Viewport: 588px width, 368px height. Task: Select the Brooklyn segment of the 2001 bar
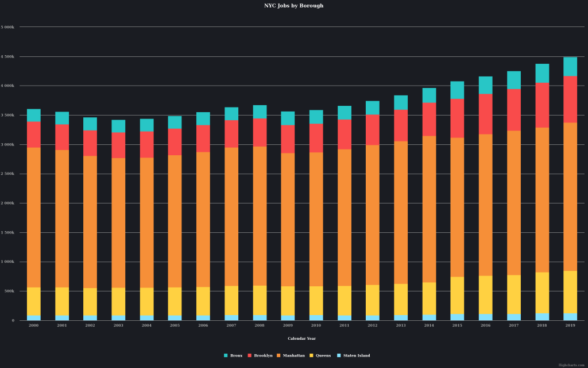click(62, 137)
